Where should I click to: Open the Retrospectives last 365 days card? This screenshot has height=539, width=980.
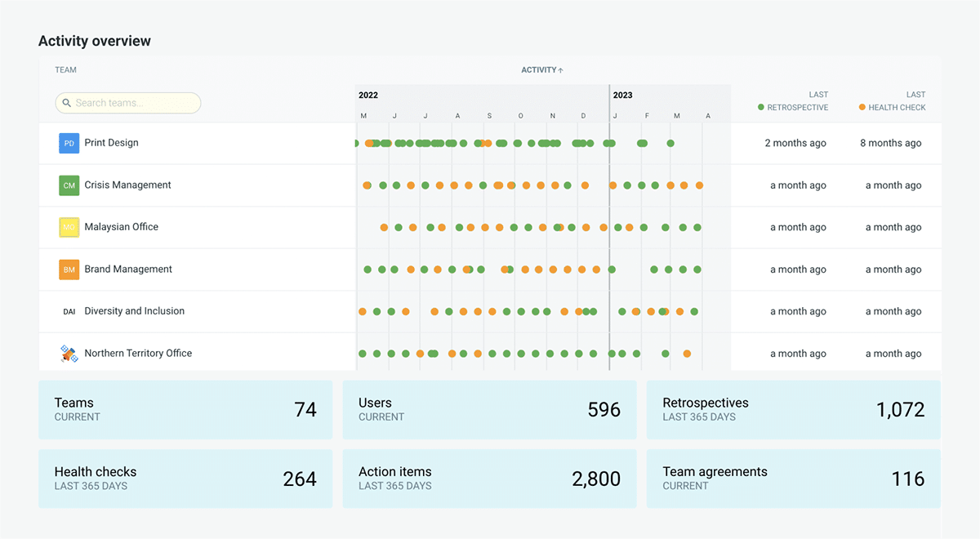click(x=793, y=410)
